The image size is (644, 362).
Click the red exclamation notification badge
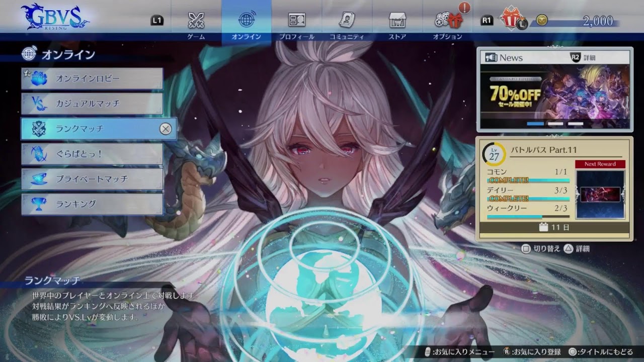(x=465, y=8)
